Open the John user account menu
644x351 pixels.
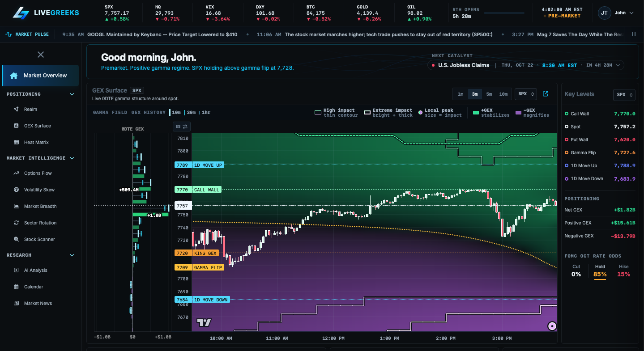click(616, 13)
